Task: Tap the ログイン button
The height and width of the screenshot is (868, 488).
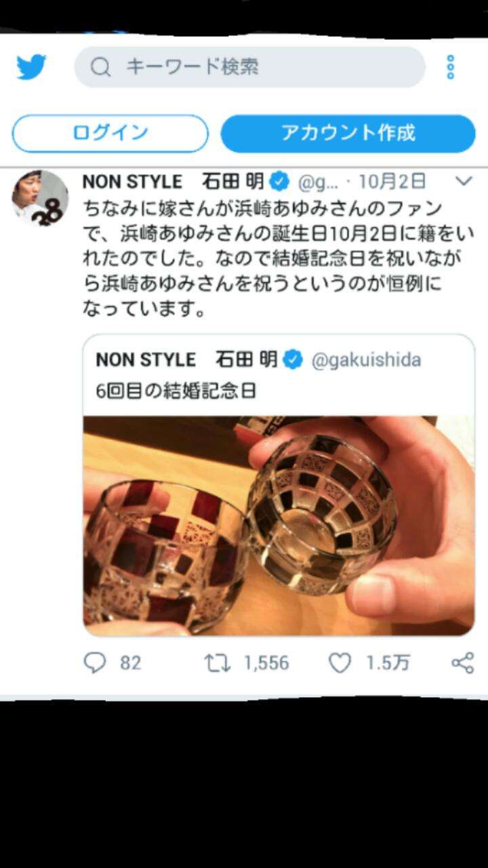Action: pos(110,133)
